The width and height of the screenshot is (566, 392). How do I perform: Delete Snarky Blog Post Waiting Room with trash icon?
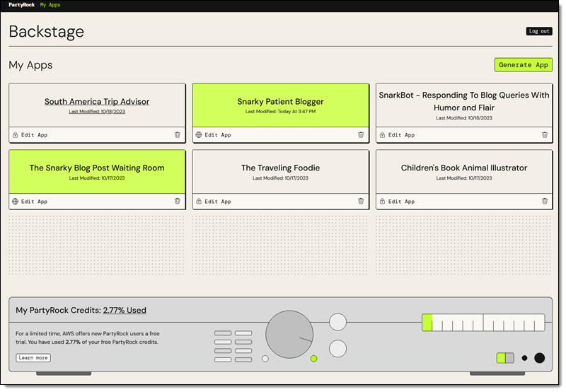[x=178, y=201]
